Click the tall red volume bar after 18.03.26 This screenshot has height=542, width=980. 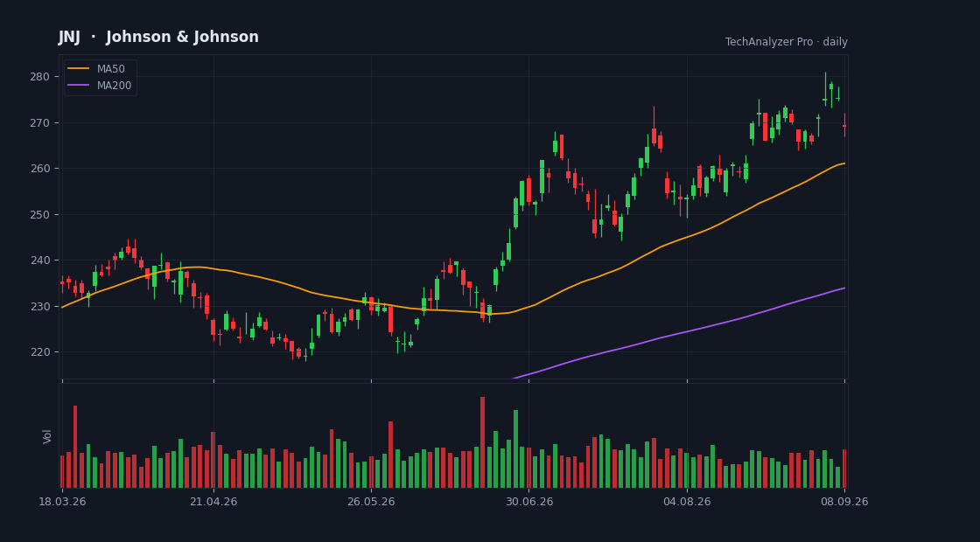[x=75, y=447]
